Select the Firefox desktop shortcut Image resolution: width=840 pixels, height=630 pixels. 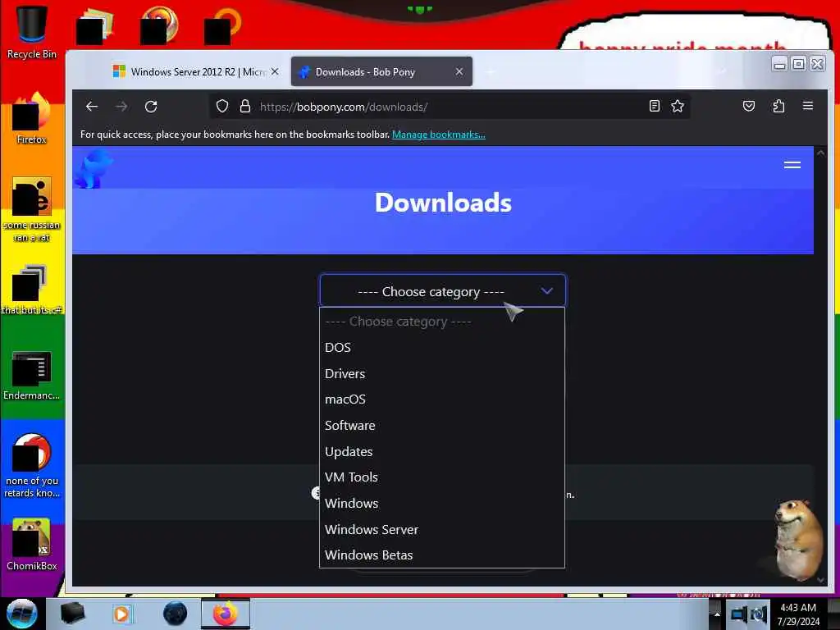click(x=31, y=118)
